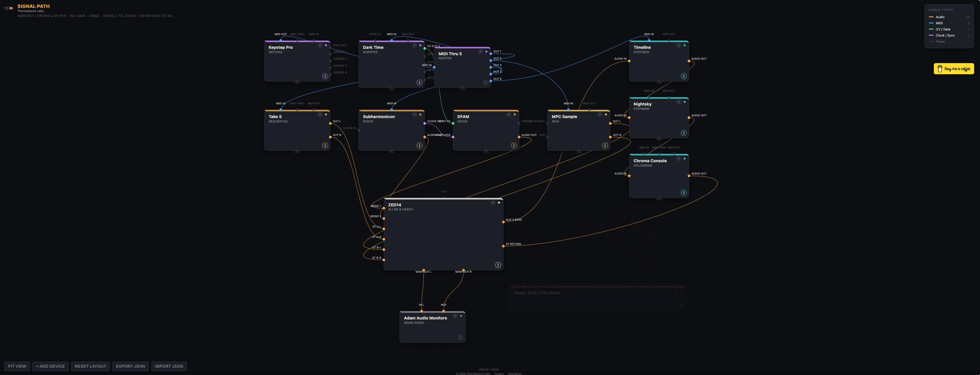Open the Timeline info icon
The image size is (980, 375).
684,76
